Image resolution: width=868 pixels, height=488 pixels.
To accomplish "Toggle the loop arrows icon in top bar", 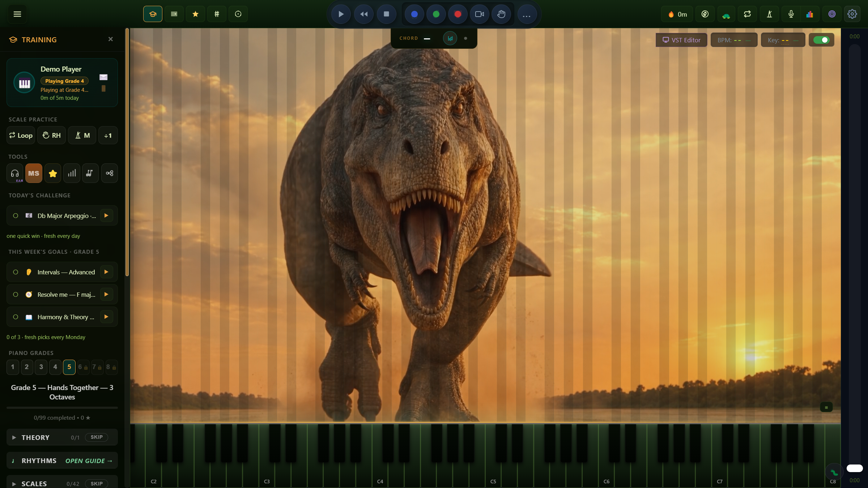I will click(747, 14).
